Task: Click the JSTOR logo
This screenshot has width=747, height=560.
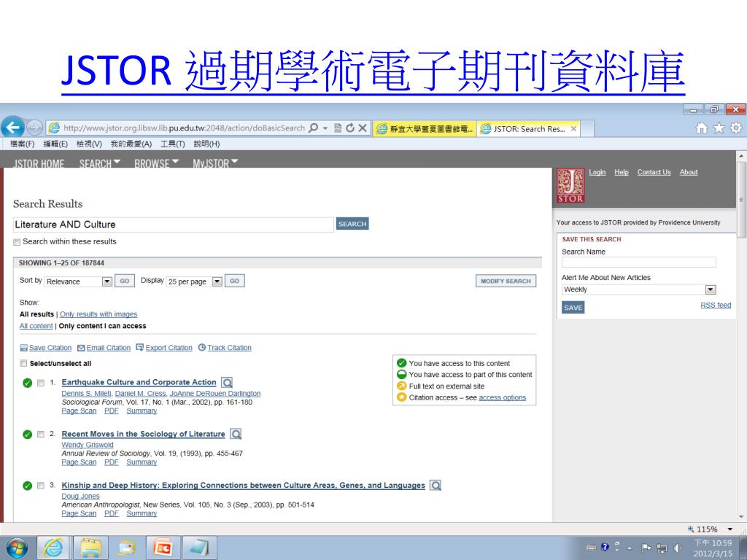Action: click(570, 186)
